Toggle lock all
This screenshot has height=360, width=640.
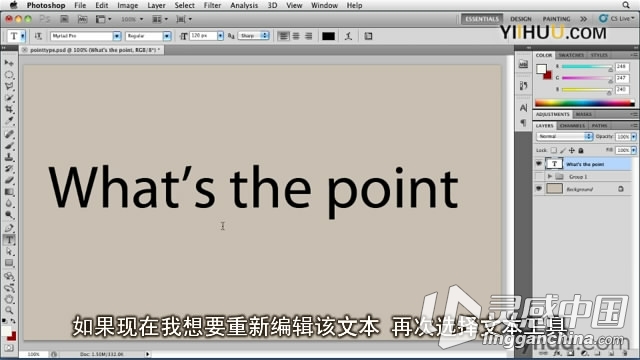[x=581, y=150]
